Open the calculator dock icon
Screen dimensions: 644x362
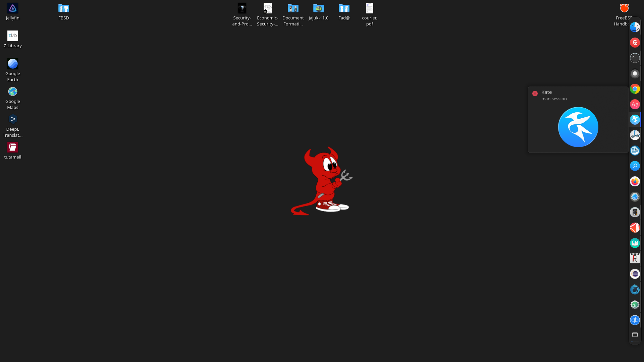(635, 212)
